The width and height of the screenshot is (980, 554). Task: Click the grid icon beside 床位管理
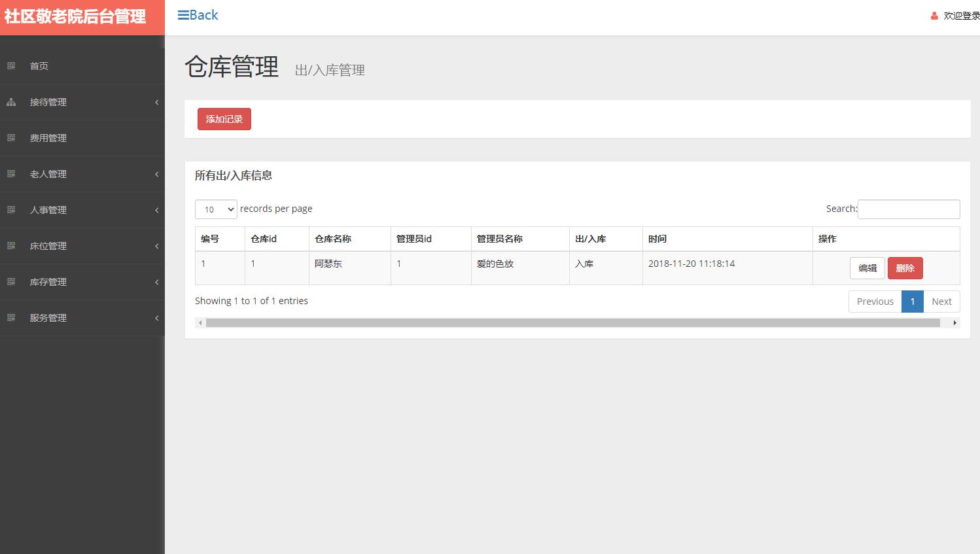(x=10, y=246)
